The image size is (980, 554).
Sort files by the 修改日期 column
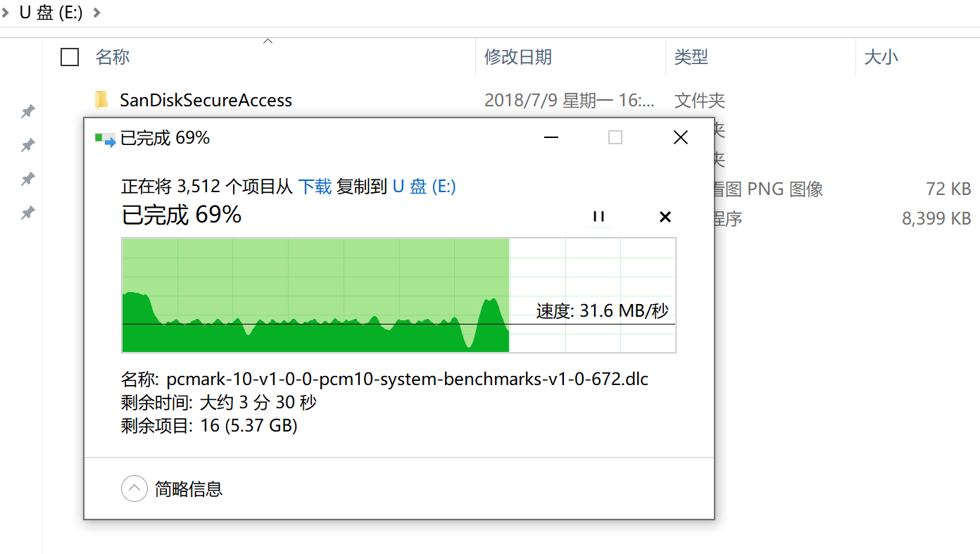(x=518, y=57)
